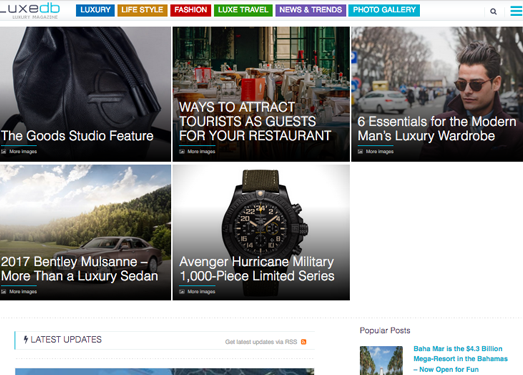Open the Baha Mar palm trees thumbnail
This screenshot has width=523, height=375.
pos(381,361)
